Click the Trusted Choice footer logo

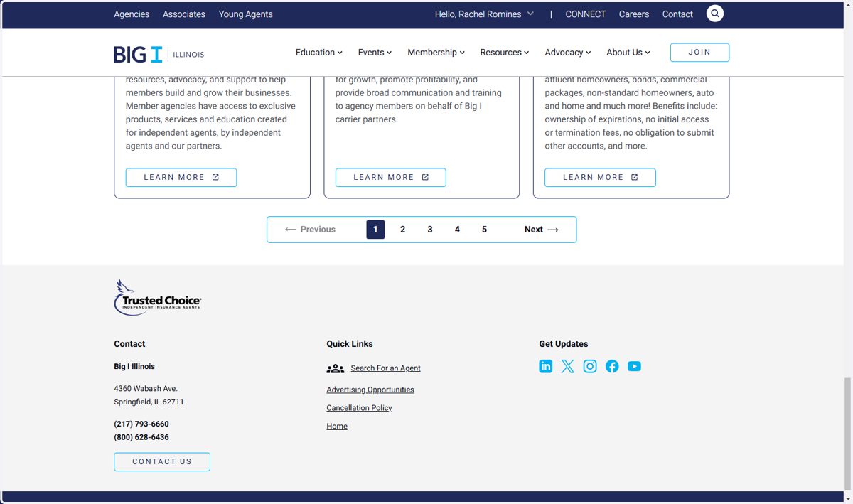coord(158,297)
